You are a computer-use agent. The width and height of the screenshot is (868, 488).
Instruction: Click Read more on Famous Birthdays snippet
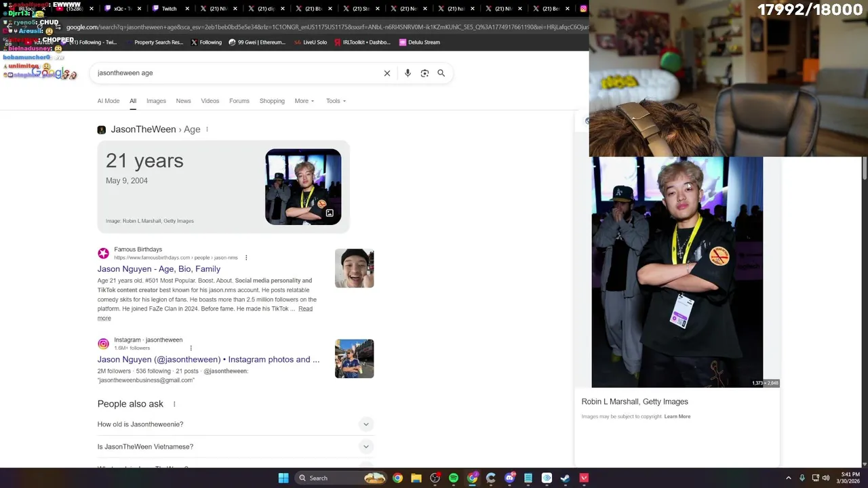coord(205,313)
